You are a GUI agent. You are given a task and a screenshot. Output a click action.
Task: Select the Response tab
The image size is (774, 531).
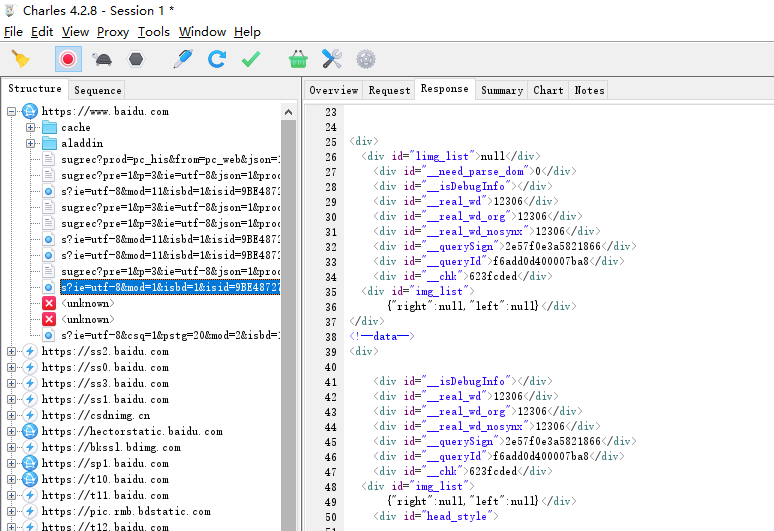(x=445, y=89)
